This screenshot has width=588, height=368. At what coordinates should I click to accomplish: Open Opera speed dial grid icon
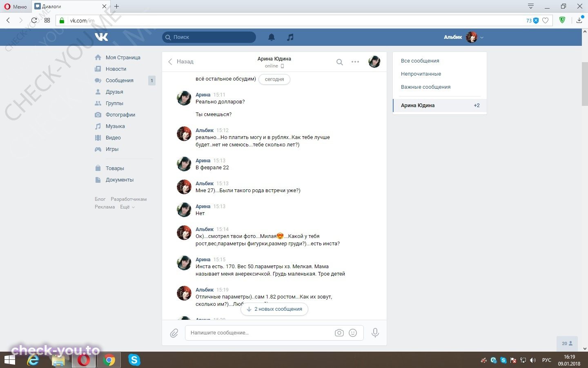coord(47,20)
